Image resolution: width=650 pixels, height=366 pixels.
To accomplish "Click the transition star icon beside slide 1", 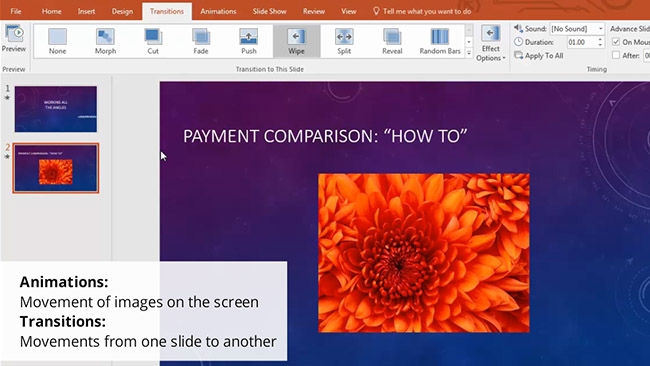I will tap(7, 98).
